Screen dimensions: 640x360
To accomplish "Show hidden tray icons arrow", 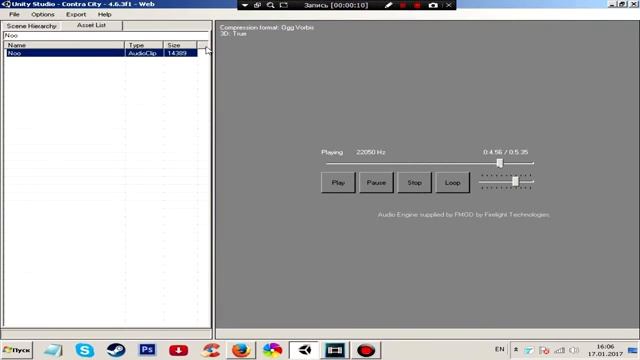I will click(516, 350).
